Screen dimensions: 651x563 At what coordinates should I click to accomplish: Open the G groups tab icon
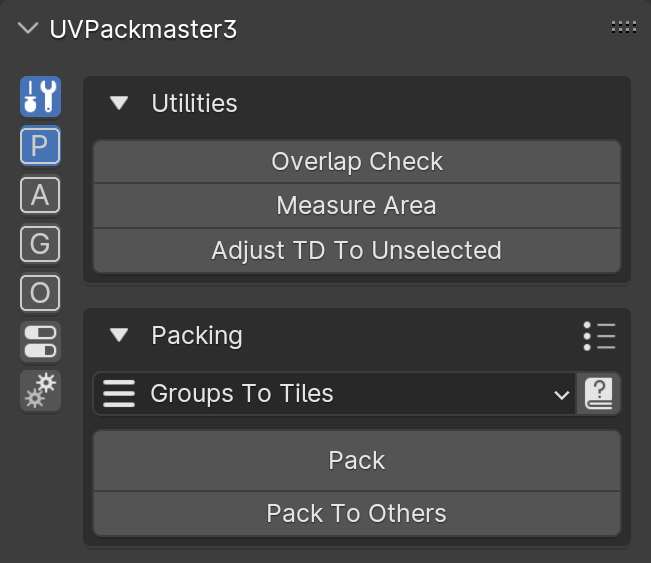pyautogui.click(x=40, y=244)
